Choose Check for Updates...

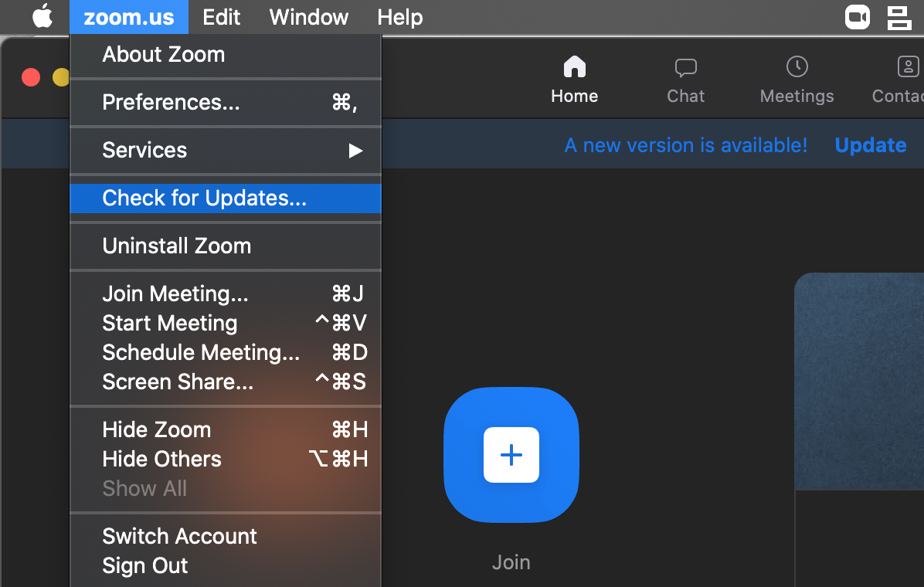click(x=226, y=198)
